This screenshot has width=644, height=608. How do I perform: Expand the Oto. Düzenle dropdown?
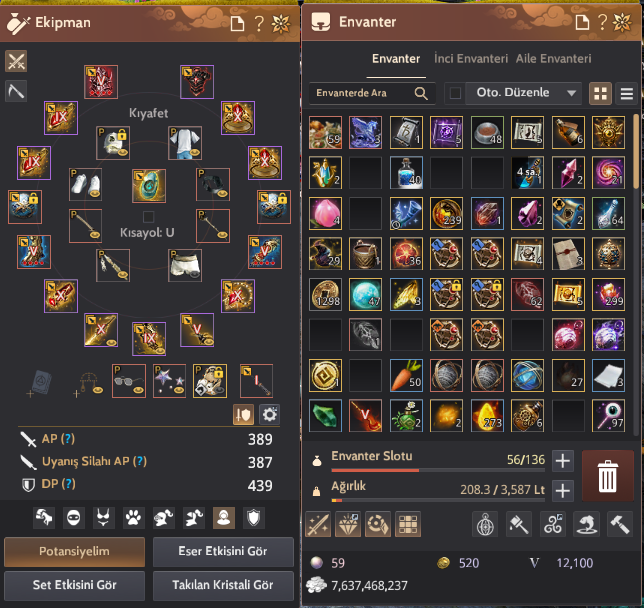pyautogui.click(x=571, y=93)
